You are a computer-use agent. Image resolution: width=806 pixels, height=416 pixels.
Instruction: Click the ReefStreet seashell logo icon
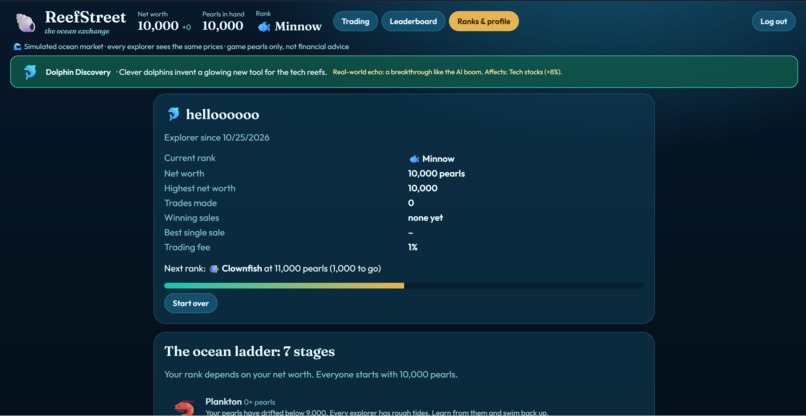26,23
